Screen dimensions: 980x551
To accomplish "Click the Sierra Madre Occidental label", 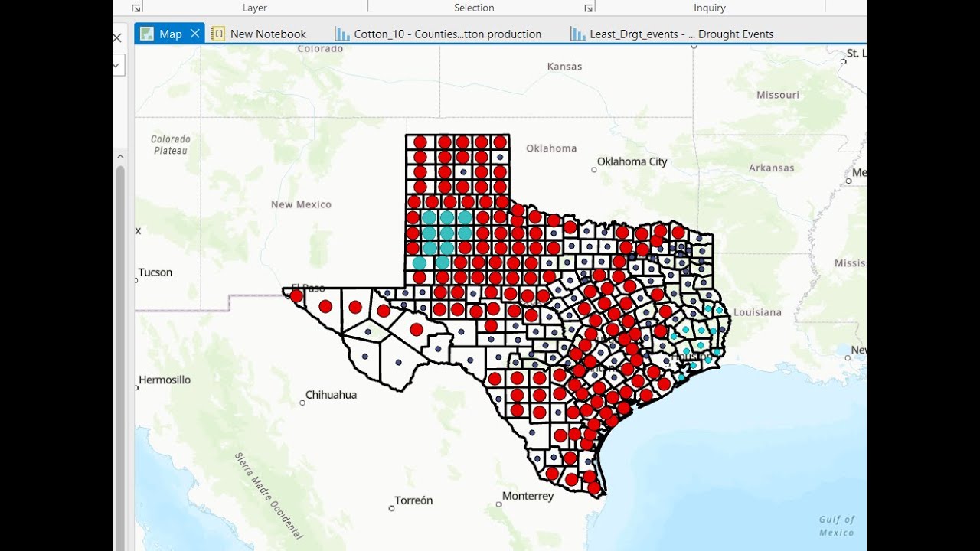I will click(x=269, y=496).
